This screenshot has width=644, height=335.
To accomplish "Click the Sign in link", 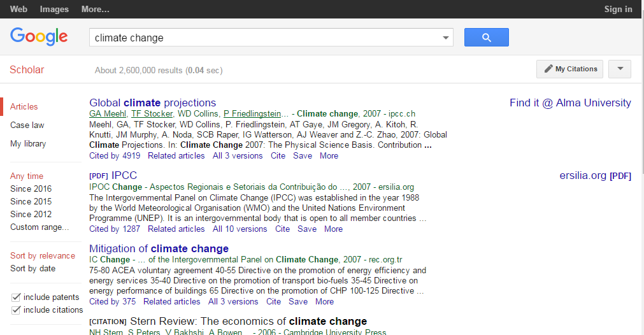I will click(618, 10).
